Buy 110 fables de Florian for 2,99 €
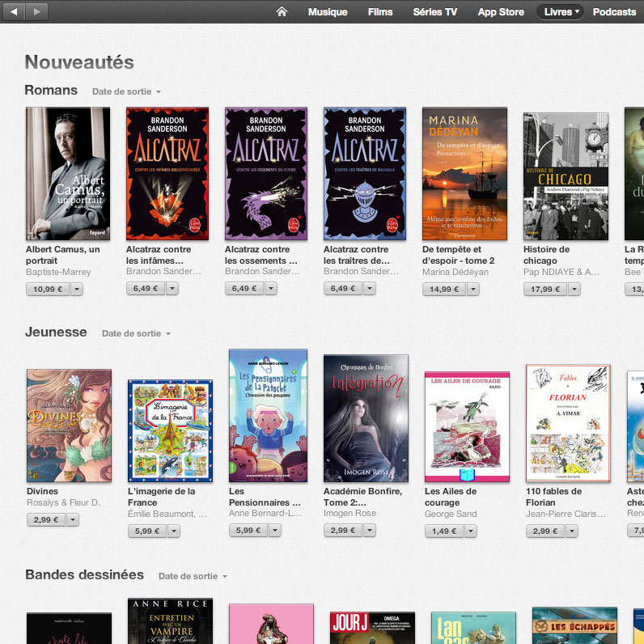The height and width of the screenshot is (644, 644). [544, 531]
